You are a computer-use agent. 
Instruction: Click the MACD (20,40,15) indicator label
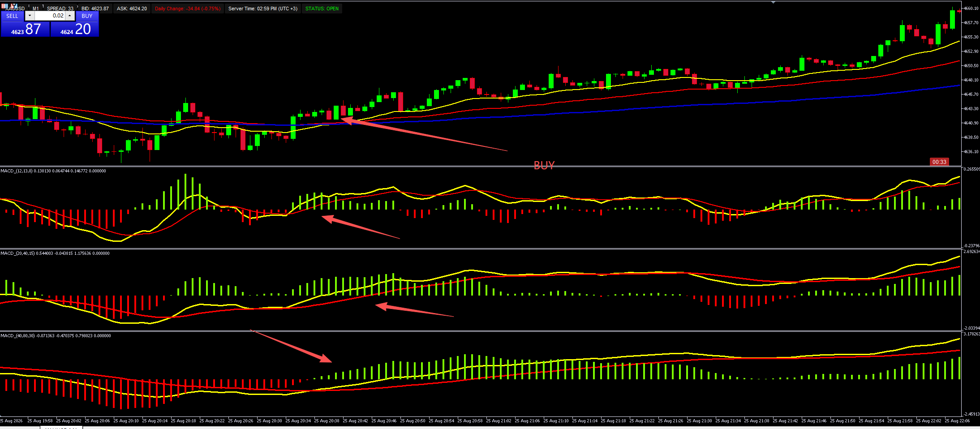[x=55, y=253]
